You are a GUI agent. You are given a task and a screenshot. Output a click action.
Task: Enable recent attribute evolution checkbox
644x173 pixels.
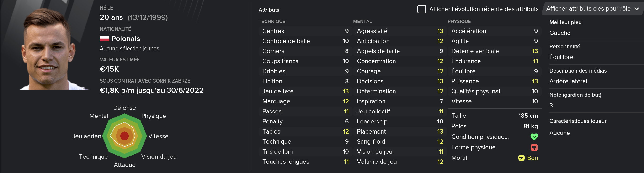point(421,9)
